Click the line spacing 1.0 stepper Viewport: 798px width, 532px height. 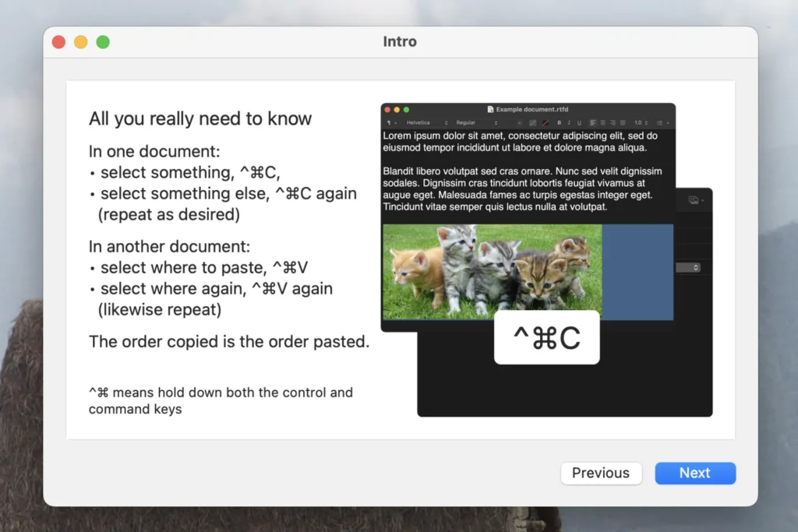coord(645,122)
